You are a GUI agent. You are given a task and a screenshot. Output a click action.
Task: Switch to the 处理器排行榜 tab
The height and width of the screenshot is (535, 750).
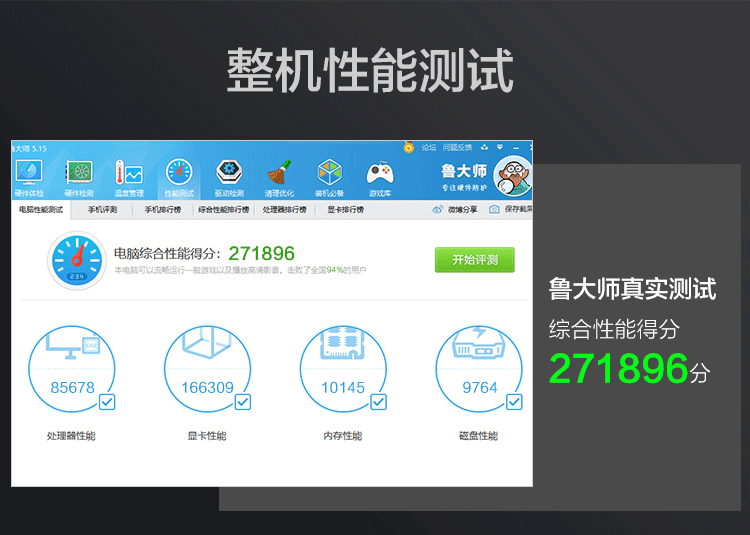pos(285,209)
